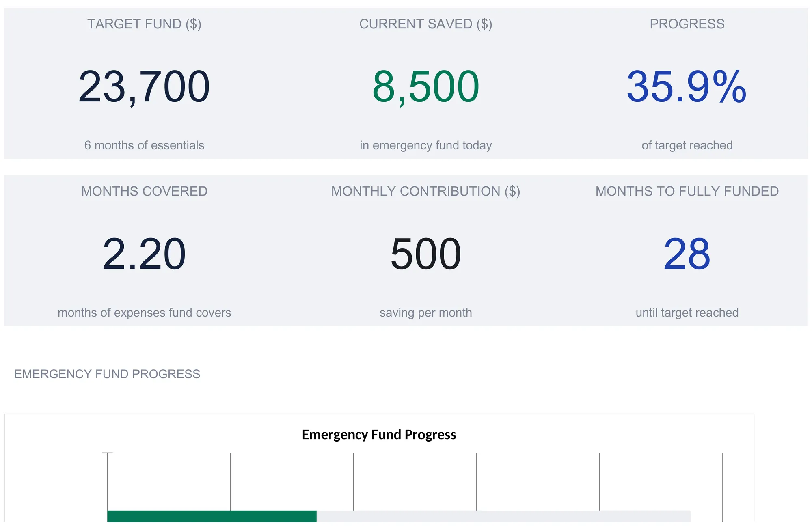Select the TARGET FUND ($) heading
Image resolution: width=812 pixels, height=526 pixels.
pyautogui.click(x=144, y=24)
